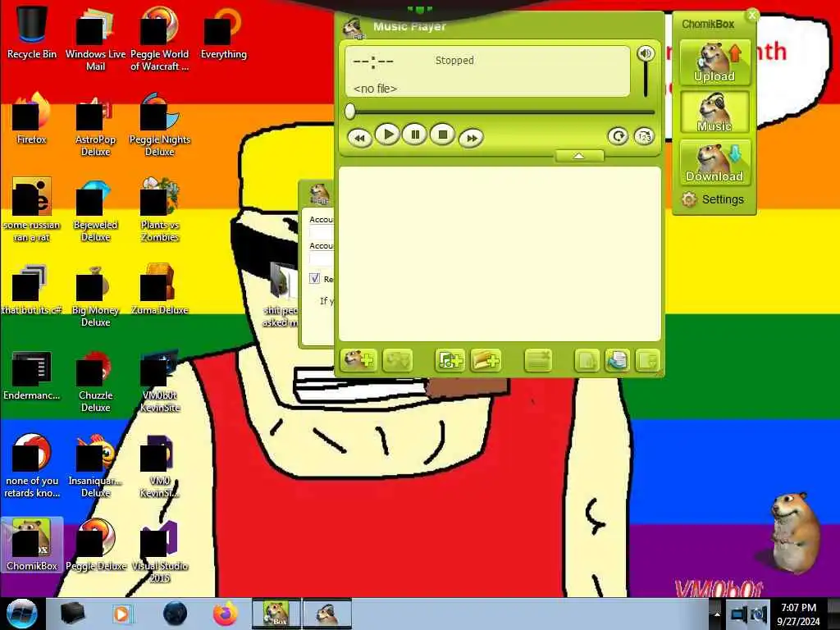Select the Peggle Nights Deluxe desktop icon
Viewport: 840px width, 630px height.
[160, 125]
